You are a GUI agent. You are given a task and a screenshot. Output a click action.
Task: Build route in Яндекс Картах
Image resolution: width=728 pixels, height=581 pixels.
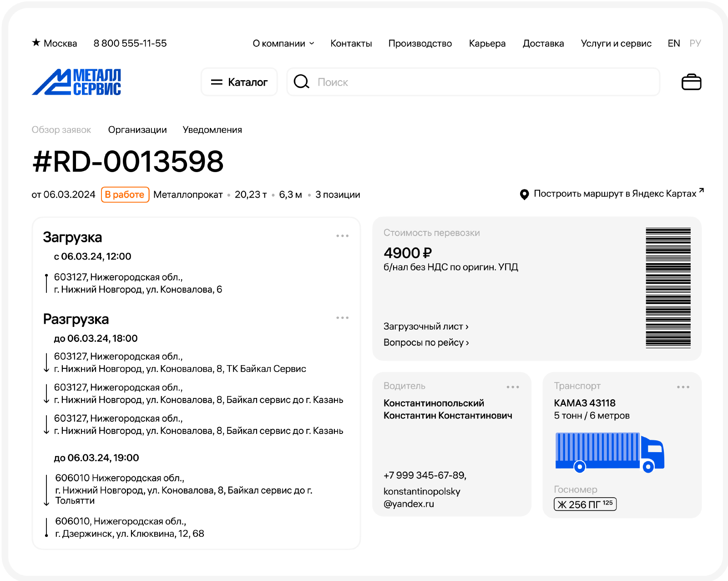click(x=615, y=194)
